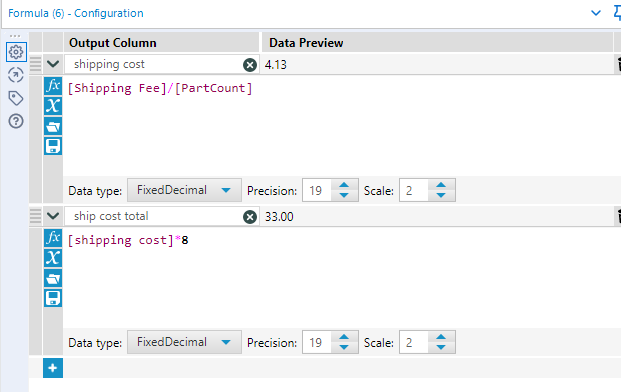
Task: Click the Formula (6) - Configuration title
Action: tap(76, 13)
